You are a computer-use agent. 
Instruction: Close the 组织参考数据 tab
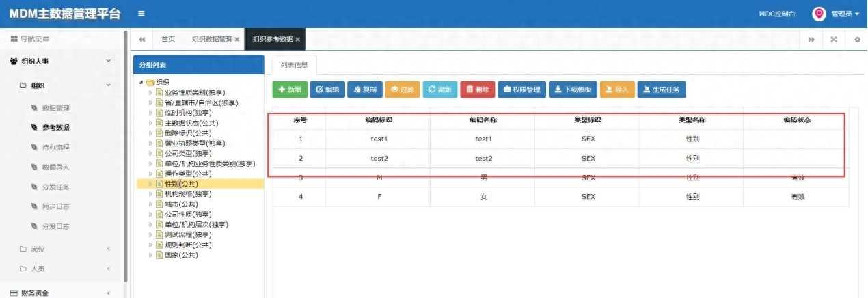298,40
